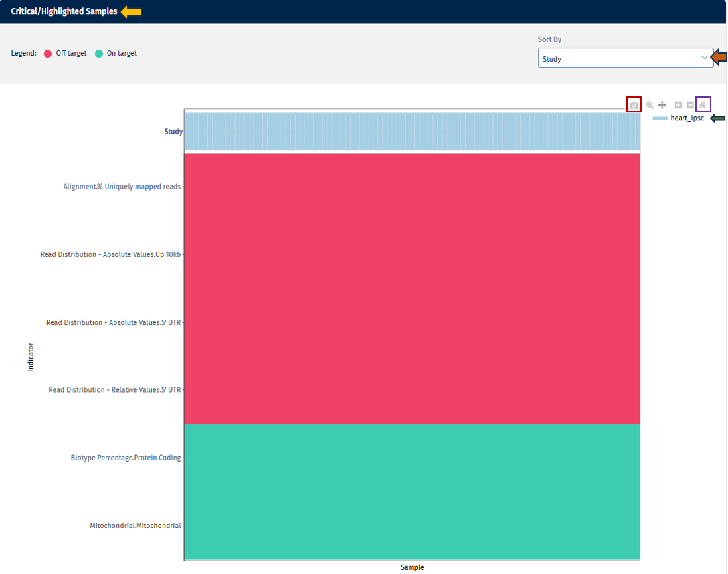Screen dimensions: 728x574
Task: Reset axes with the home icon
Action: 703,104
